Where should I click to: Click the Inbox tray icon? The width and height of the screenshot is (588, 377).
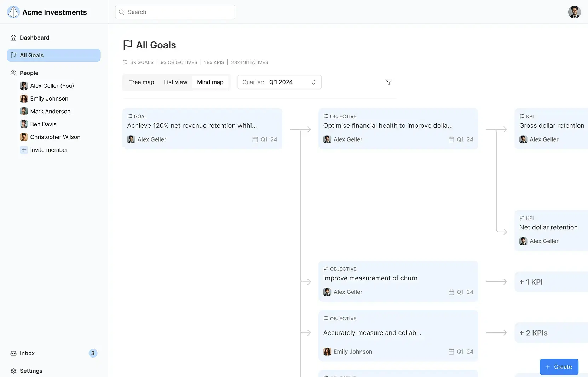coord(13,353)
